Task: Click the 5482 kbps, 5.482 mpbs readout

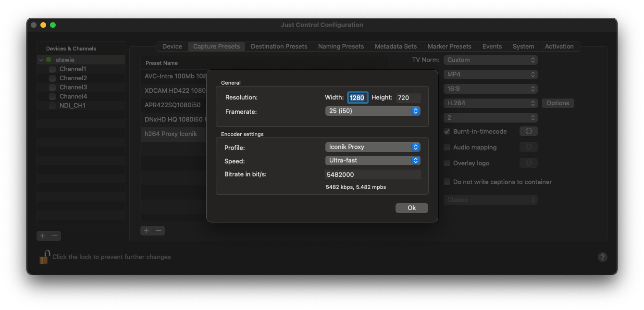Action: click(356, 187)
